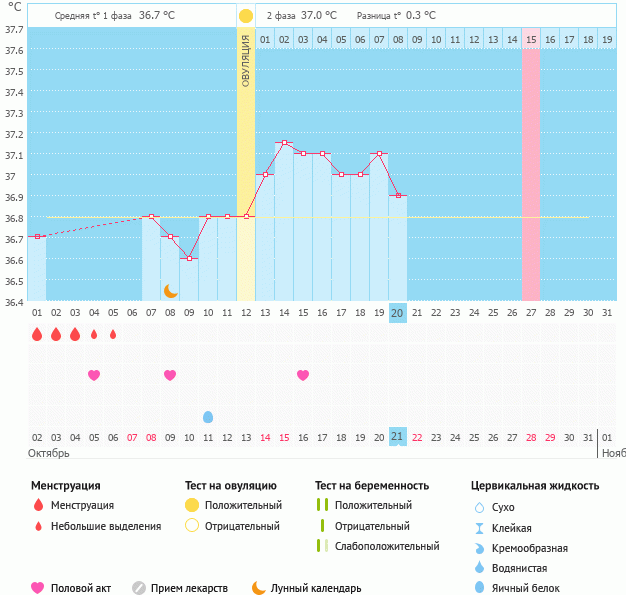Click the small spotting drop under cycle day 05

pyautogui.click(x=113, y=334)
